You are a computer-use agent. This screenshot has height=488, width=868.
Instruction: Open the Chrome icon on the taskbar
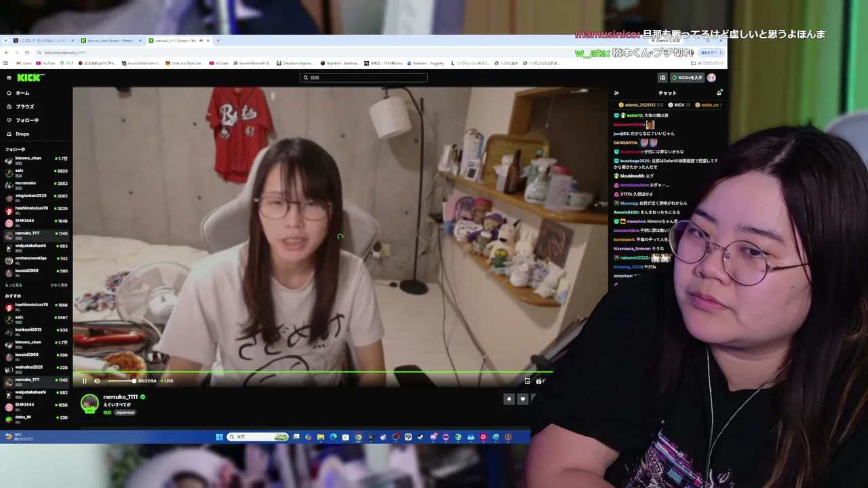pos(358,437)
